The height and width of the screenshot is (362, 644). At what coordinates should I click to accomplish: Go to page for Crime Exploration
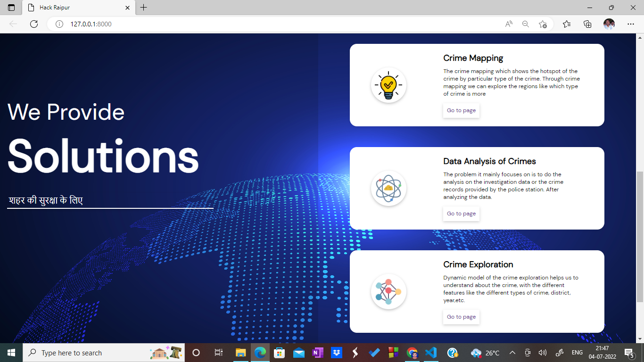(461, 317)
